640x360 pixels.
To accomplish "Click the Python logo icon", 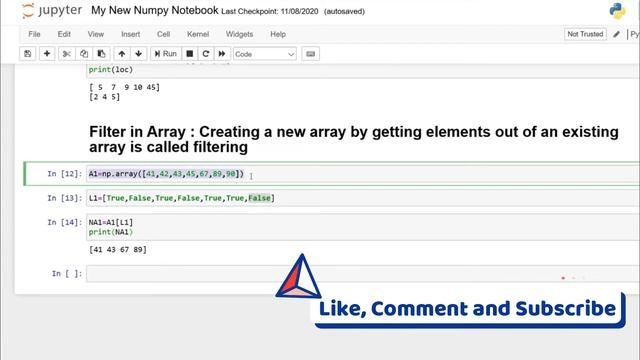I will pyautogui.click(x=618, y=11).
